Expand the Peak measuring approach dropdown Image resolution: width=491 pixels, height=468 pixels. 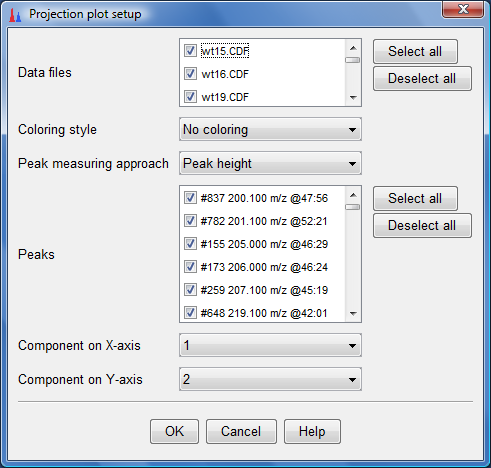pyautogui.click(x=270, y=163)
